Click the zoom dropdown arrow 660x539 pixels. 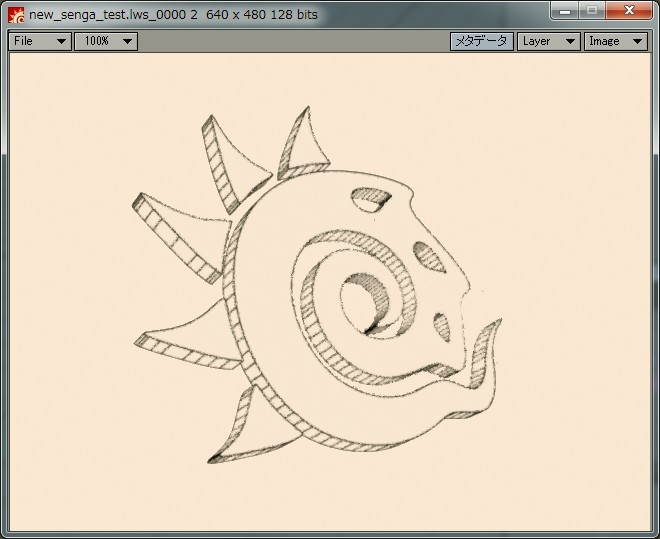pyautogui.click(x=127, y=42)
